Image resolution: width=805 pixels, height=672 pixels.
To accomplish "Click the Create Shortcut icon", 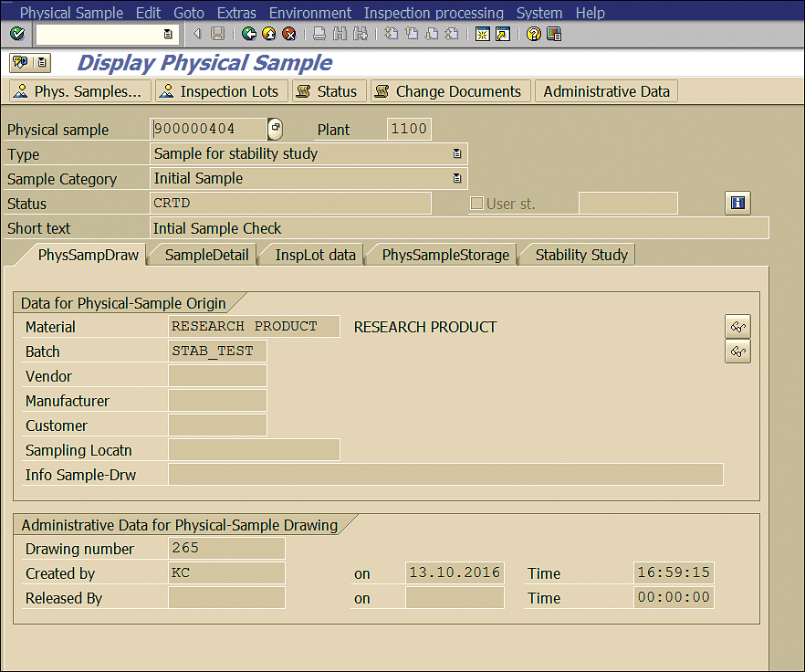I will pyautogui.click(x=503, y=35).
